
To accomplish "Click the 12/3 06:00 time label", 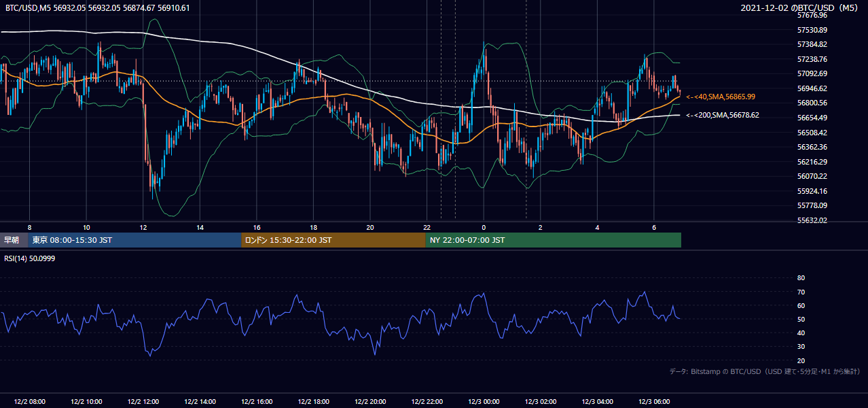I will point(654,402).
